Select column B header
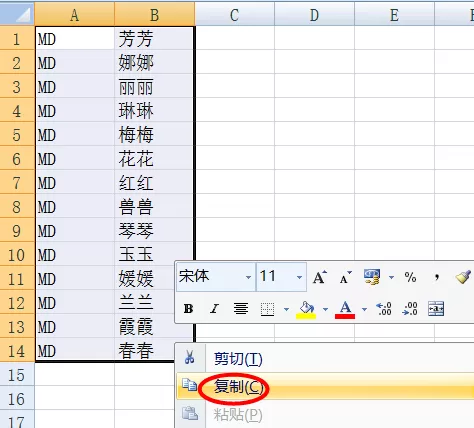 point(154,14)
